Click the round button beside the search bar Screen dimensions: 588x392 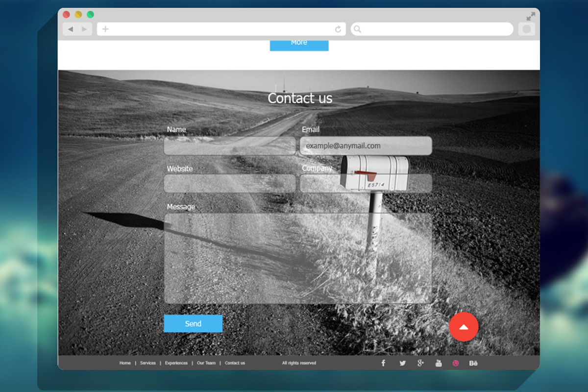click(x=527, y=29)
